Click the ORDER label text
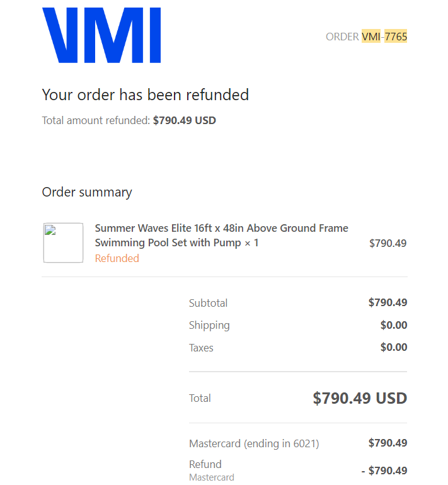The height and width of the screenshot is (485, 448). [342, 37]
